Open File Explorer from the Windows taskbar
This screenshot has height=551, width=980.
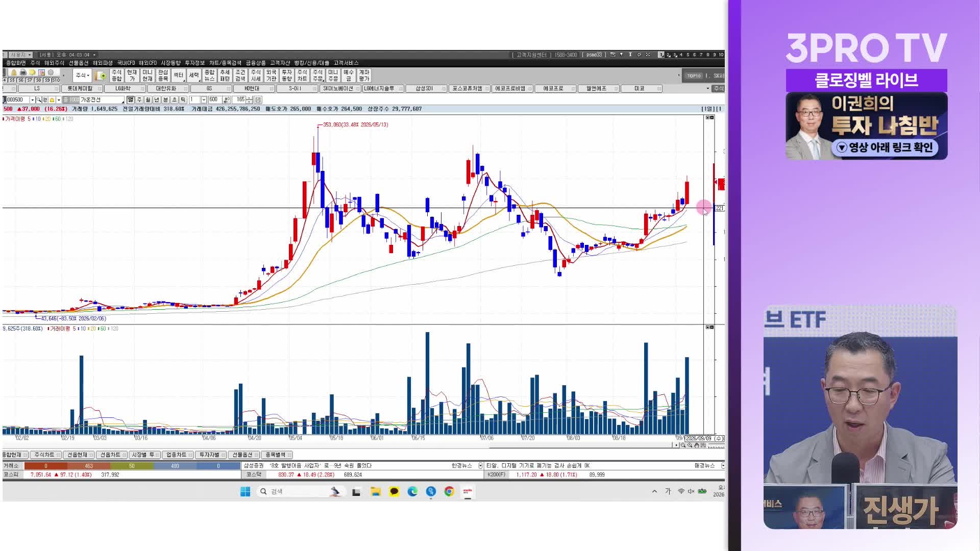point(376,491)
